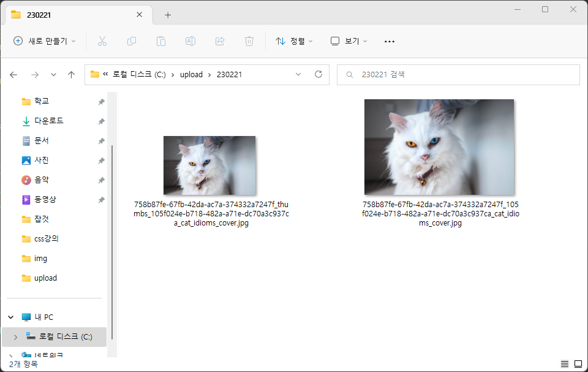Expand address bar history dropdown
Screen dimensions: 588x372
298,74
